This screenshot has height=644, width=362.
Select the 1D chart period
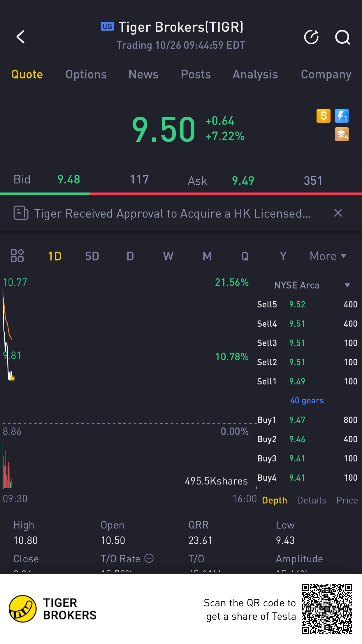click(x=55, y=256)
